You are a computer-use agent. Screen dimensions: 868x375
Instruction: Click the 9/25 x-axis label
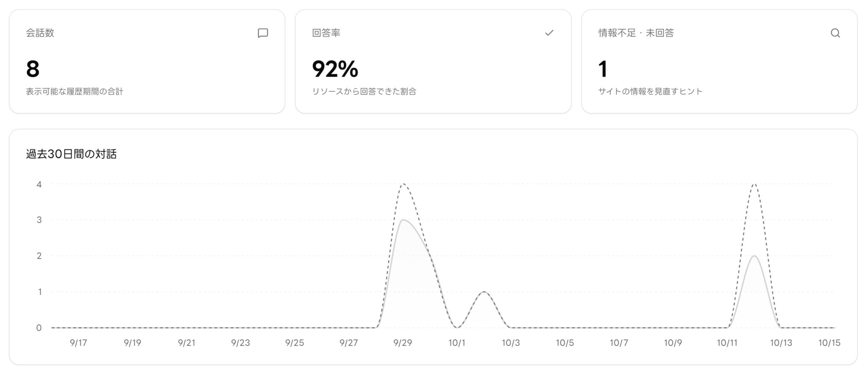click(x=295, y=343)
